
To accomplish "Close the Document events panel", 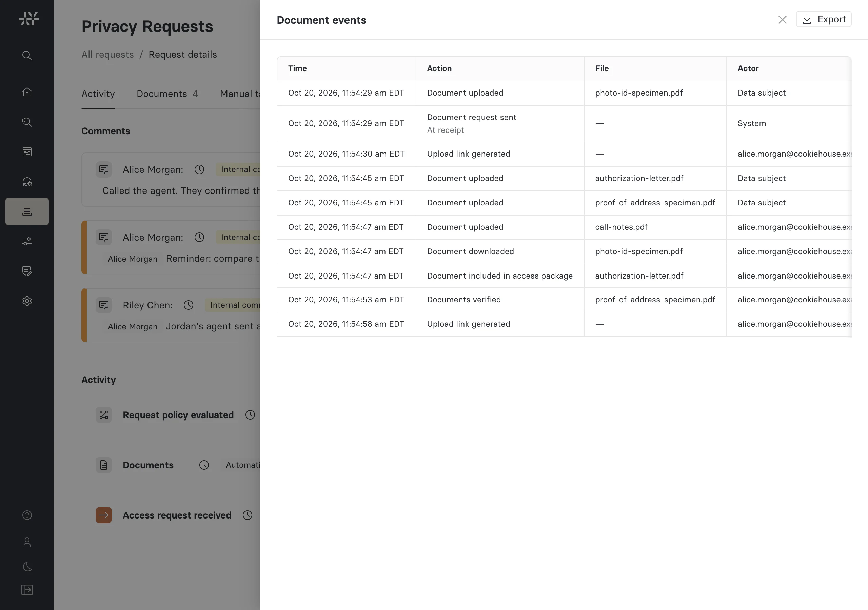I will (x=783, y=20).
